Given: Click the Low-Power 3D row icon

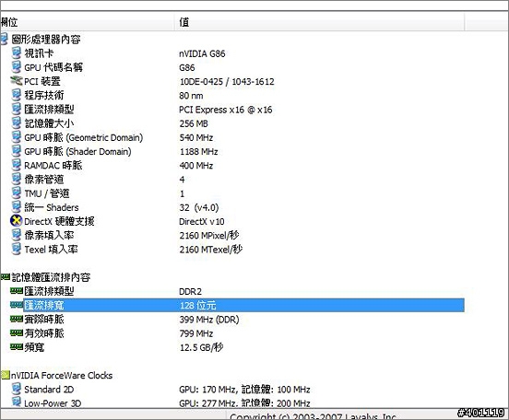Looking at the screenshot, I should coord(17,402).
